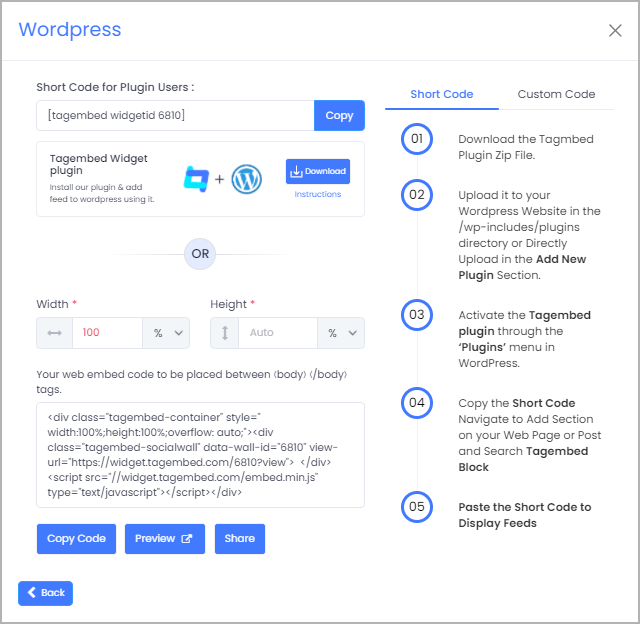Click the 'Wordpress' dialog title

tap(70, 29)
